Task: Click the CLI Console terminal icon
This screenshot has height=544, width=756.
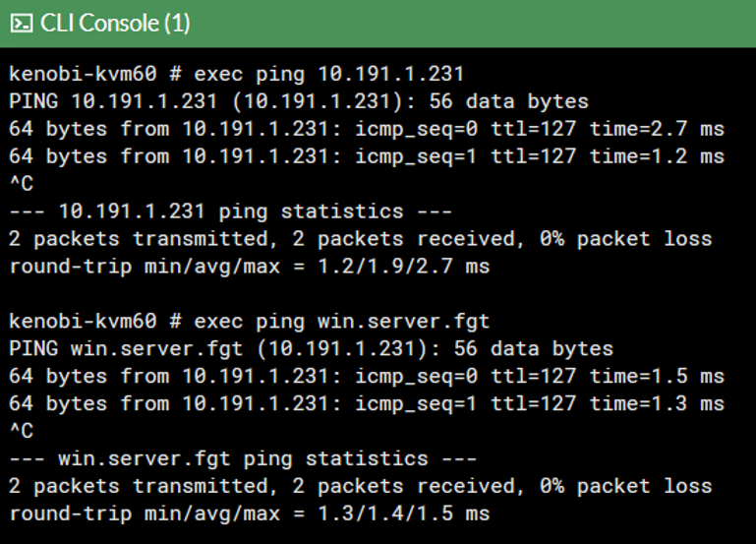Action: click(23, 24)
